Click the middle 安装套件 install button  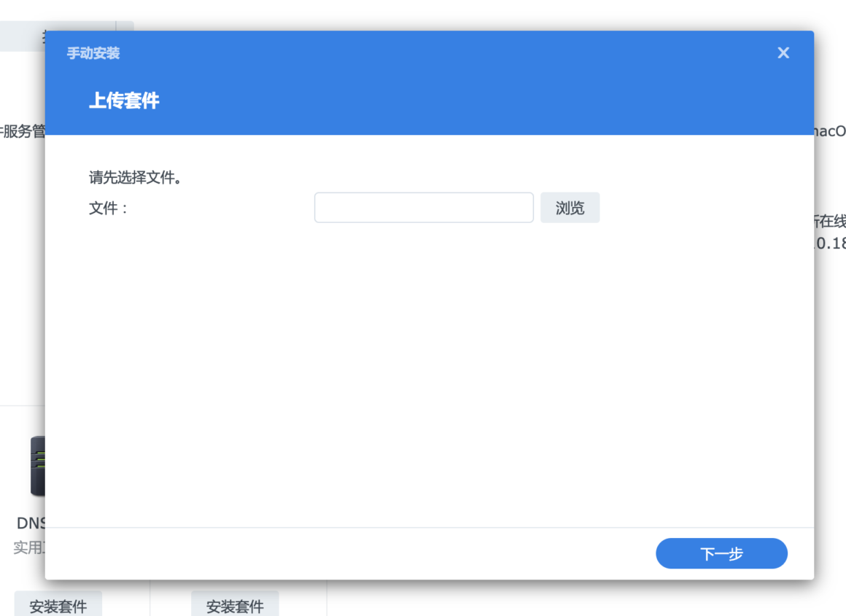pos(235,605)
